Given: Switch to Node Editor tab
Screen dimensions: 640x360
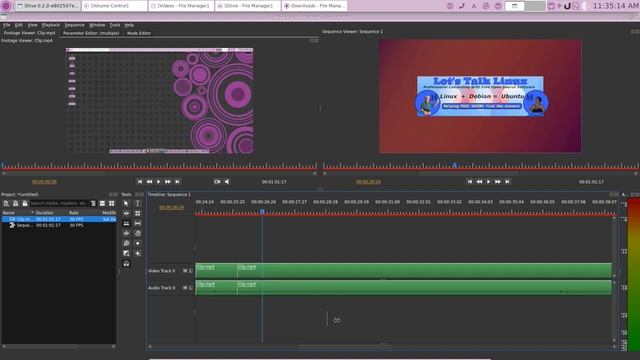Looking at the screenshot, I should tap(139, 33).
